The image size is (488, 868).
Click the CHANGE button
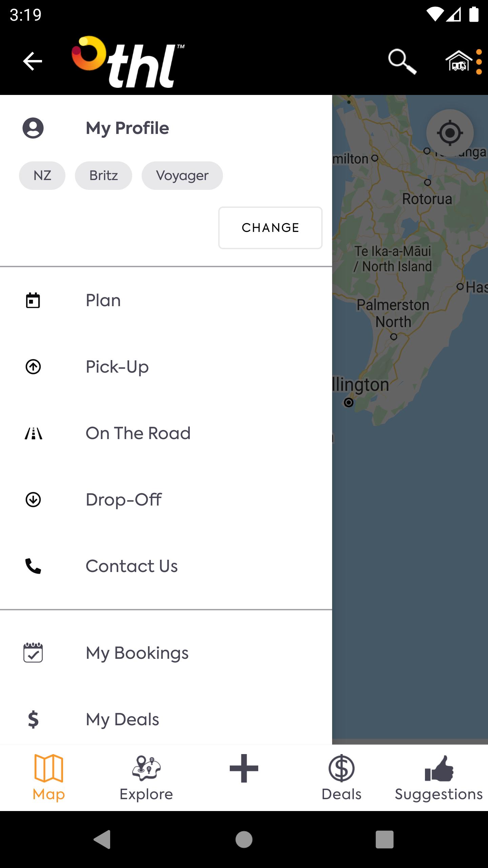pyautogui.click(x=270, y=228)
